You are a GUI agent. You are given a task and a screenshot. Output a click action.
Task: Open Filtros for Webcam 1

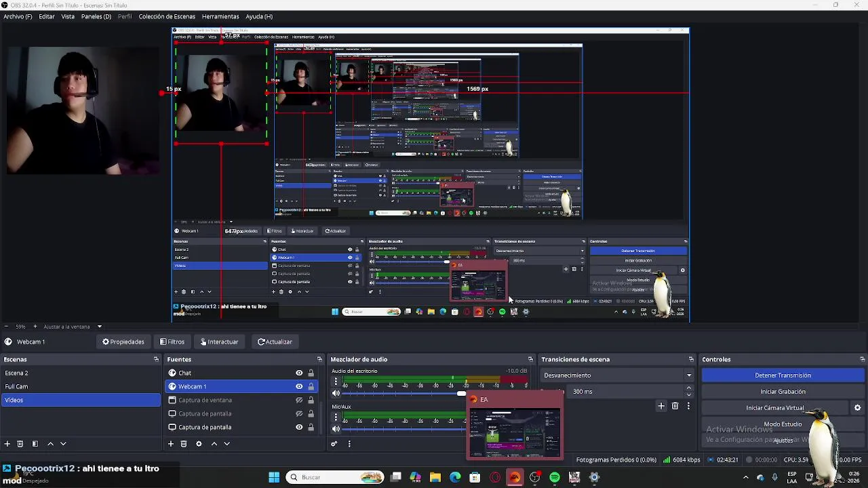coord(172,342)
